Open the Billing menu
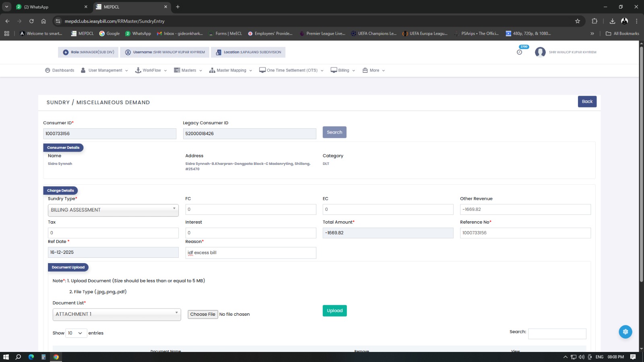This screenshot has height=362, width=644. pyautogui.click(x=343, y=70)
